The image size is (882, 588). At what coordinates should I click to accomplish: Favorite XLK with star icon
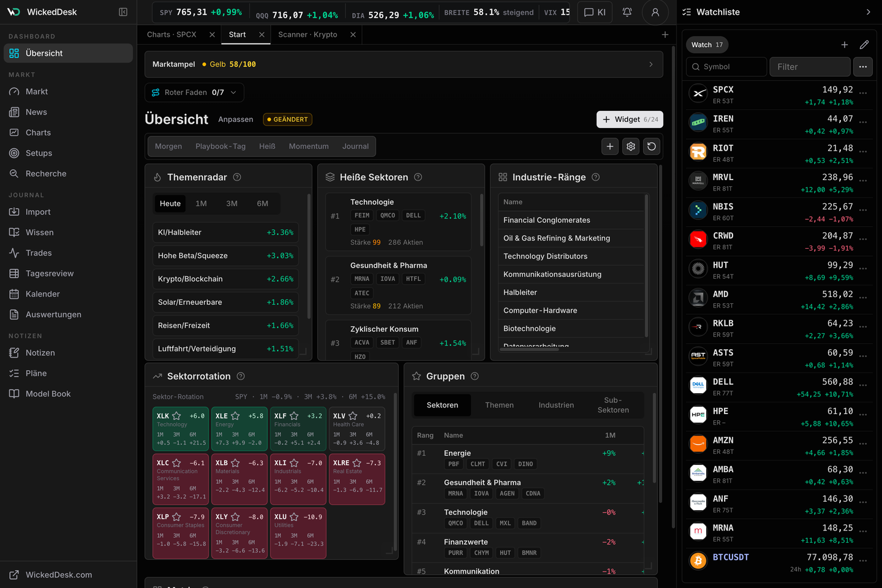[177, 416]
